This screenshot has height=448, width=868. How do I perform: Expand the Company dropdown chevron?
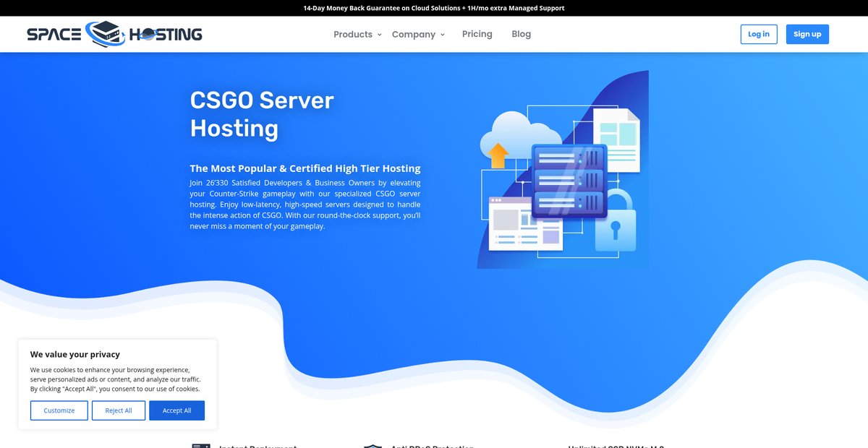tap(442, 35)
